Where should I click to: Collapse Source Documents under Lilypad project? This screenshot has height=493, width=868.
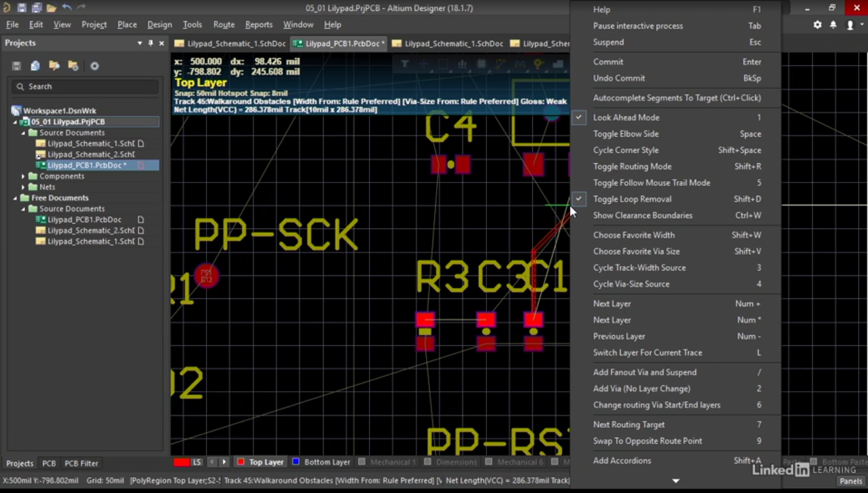[23, 133]
